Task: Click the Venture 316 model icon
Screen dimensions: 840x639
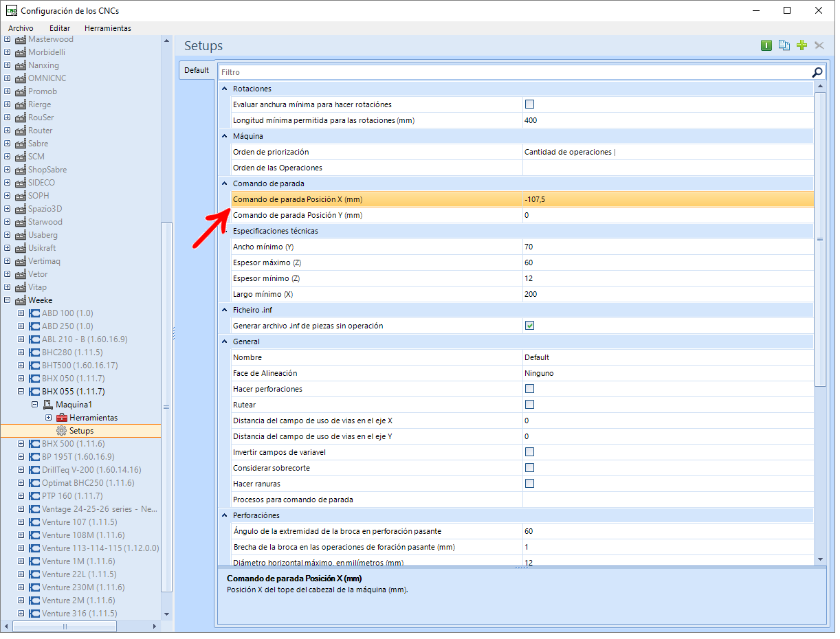Action: (x=34, y=614)
